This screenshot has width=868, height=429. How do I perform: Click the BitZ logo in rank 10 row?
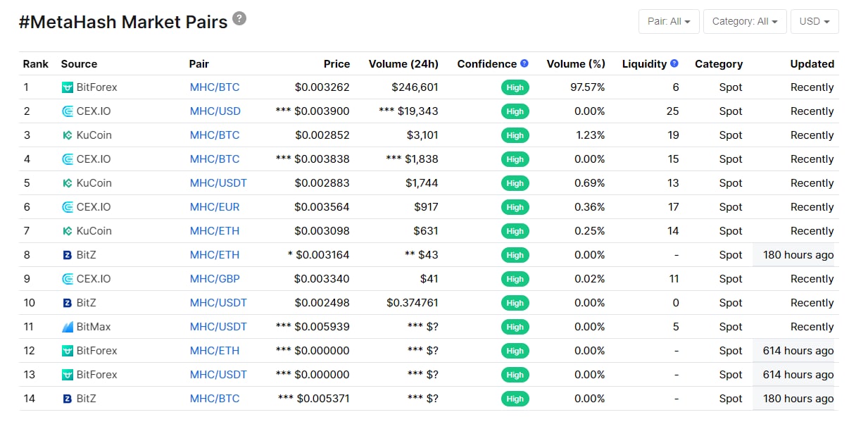68,303
